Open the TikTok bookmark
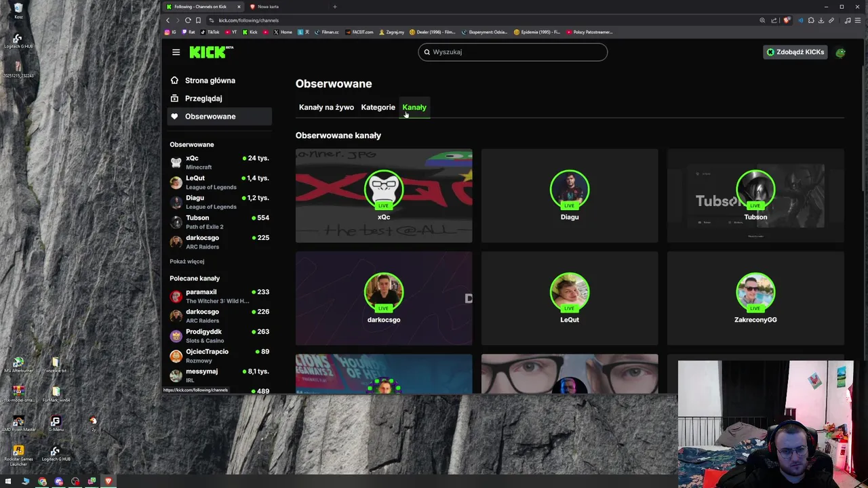 tap(210, 32)
